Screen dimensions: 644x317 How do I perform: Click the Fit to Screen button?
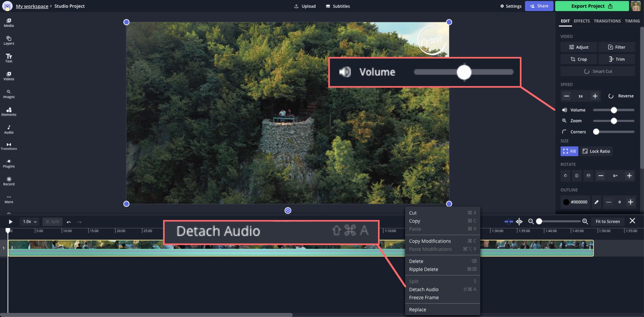tap(607, 221)
